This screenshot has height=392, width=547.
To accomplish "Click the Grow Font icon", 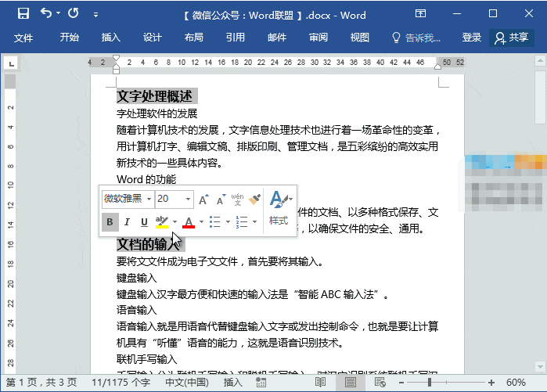I will click(x=203, y=200).
